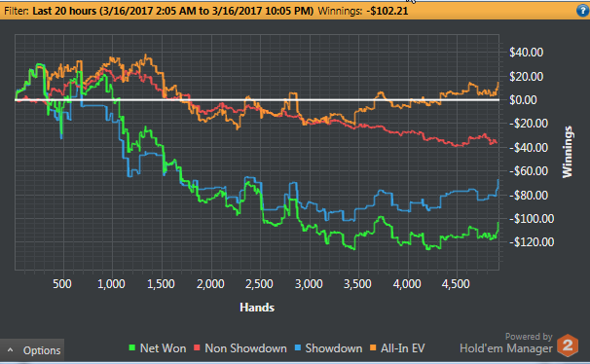Click the red Non Showdown legend swatch
The width and height of the screenshot is (590, 364).
197,347
